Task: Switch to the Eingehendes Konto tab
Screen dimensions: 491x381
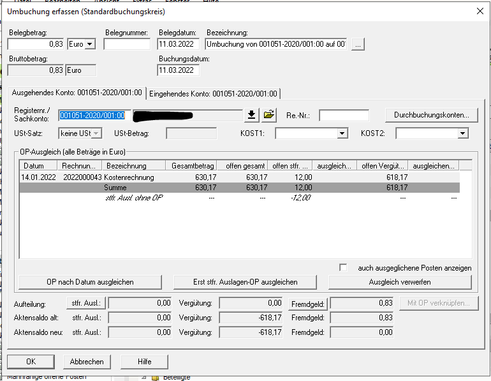Action: pyautogui.click(x=213, y=94)
